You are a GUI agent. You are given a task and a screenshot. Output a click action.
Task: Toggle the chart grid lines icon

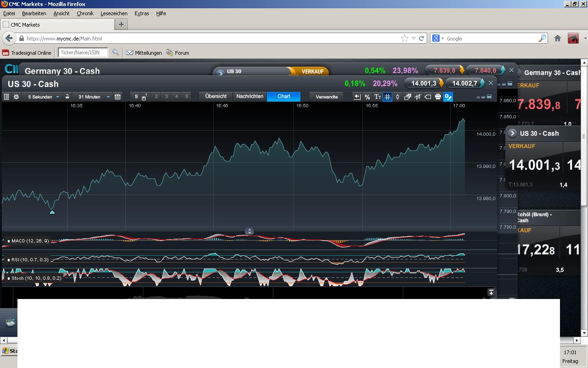(387, 97)
